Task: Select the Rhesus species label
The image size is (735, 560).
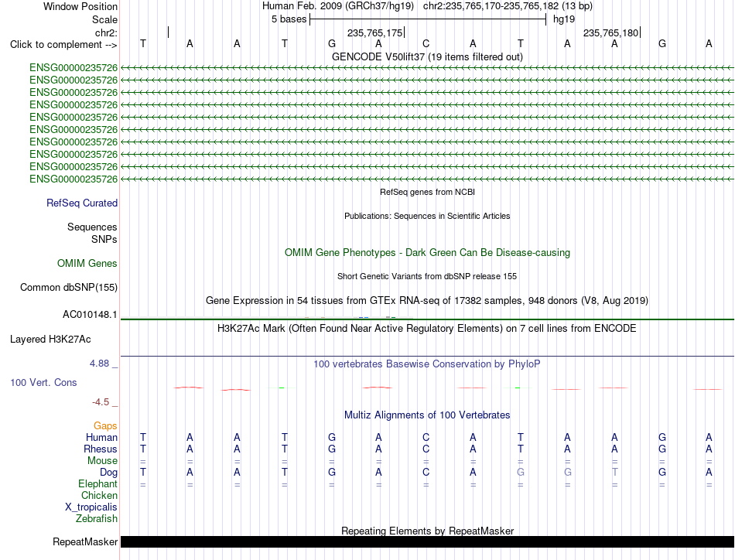Action: pyautogui.click(x=101, y=449)
